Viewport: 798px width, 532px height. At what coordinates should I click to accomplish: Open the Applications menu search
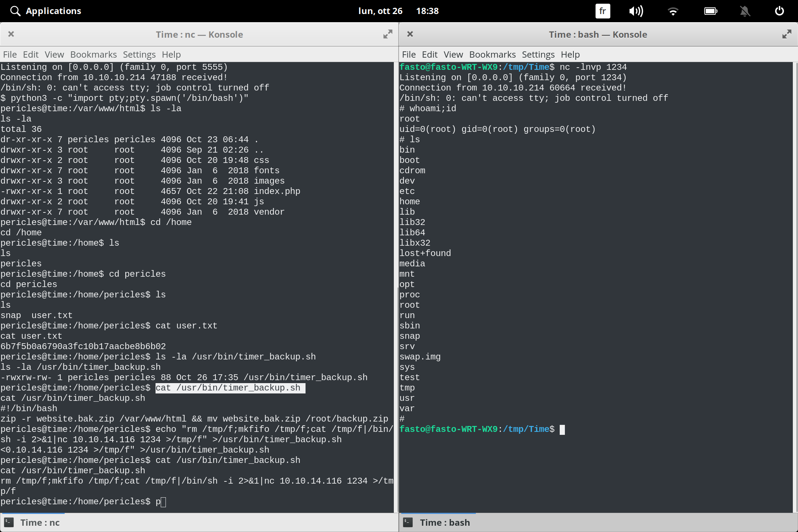pyautogui.click(x=15, y=11)
